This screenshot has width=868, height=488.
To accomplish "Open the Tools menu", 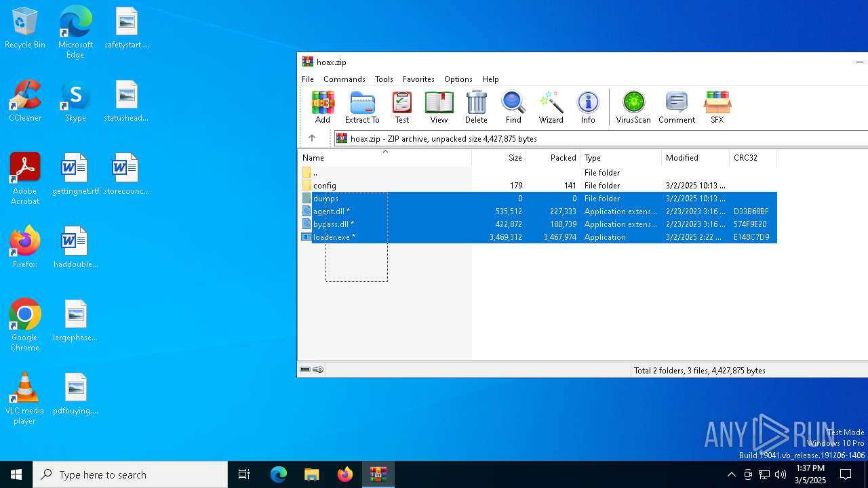I will (384, 79).
